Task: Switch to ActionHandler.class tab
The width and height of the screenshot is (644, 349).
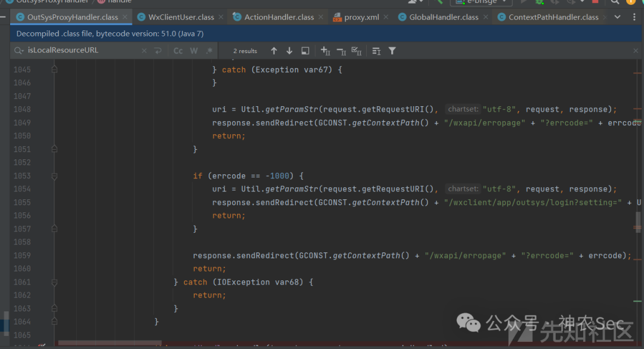Action: point(279,17)
